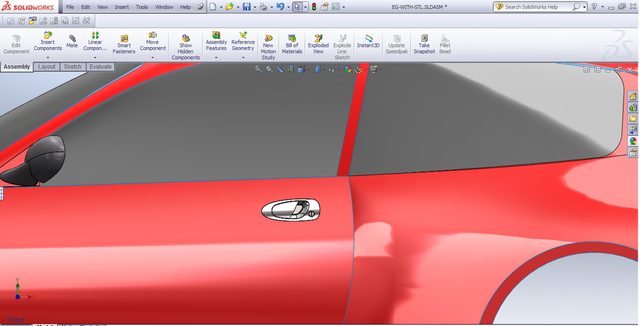Open Bill of Materials
Screen dimensions: 644x326
pyautogui.click(x=292, y=44)
